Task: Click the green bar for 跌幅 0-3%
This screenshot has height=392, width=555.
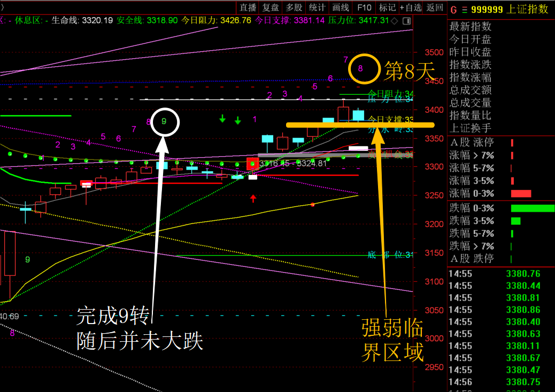Action: (533, 208)
